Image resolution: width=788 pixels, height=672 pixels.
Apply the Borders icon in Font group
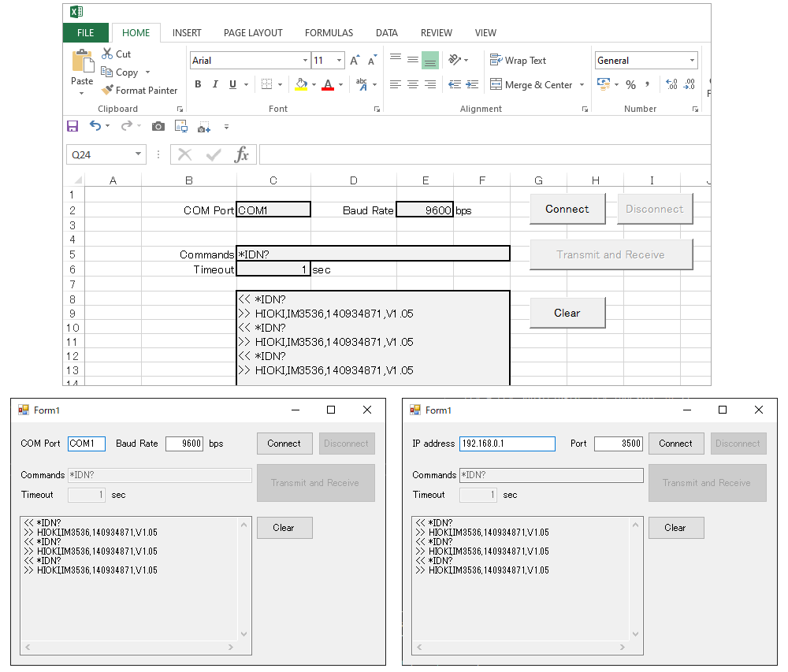pyautogui.click(x=267, y=84)
